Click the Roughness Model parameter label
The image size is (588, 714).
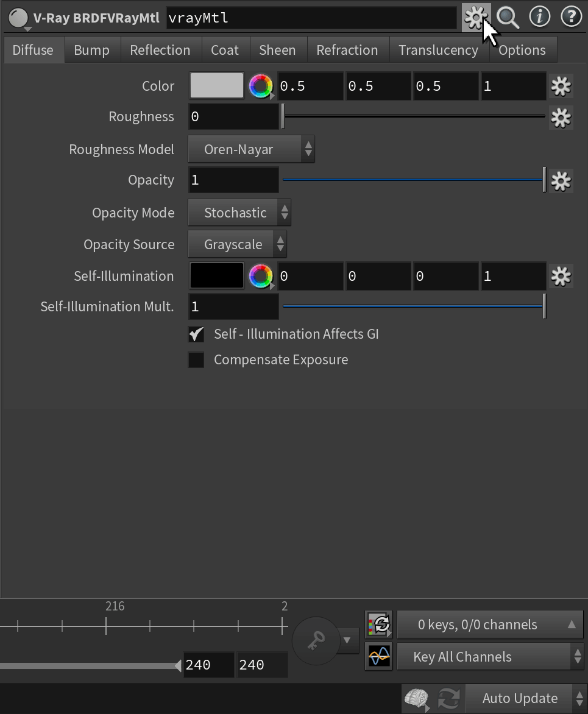tap(122, 149)
